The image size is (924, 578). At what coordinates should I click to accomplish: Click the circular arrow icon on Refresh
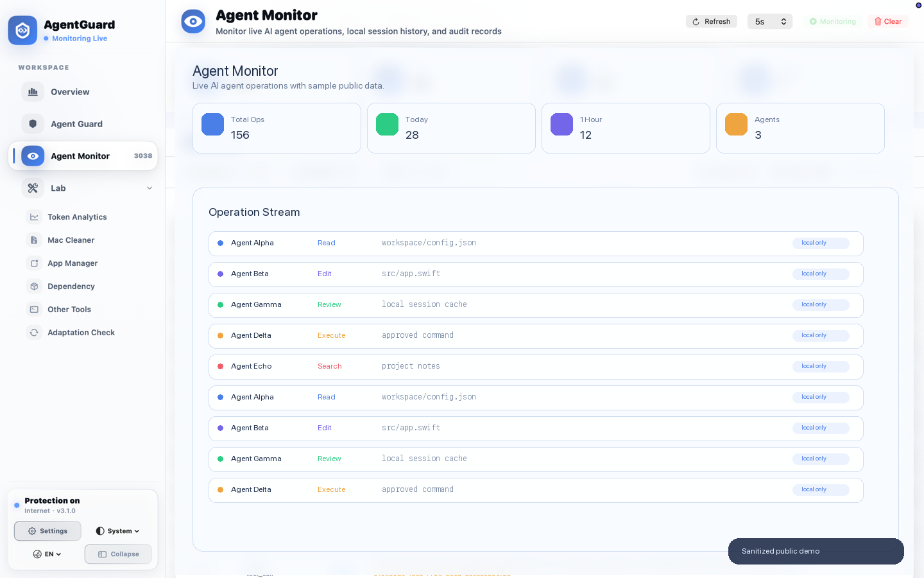point(696,22)
